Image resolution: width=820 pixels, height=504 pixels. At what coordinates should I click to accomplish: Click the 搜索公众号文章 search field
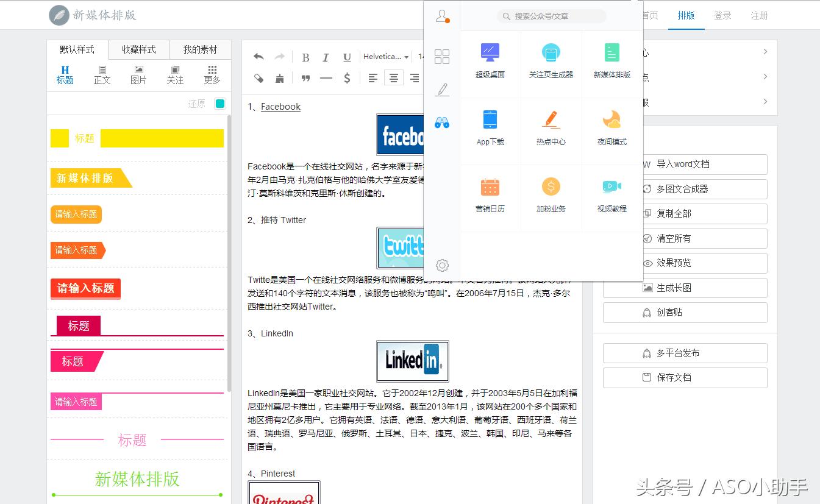coord(552,16)
